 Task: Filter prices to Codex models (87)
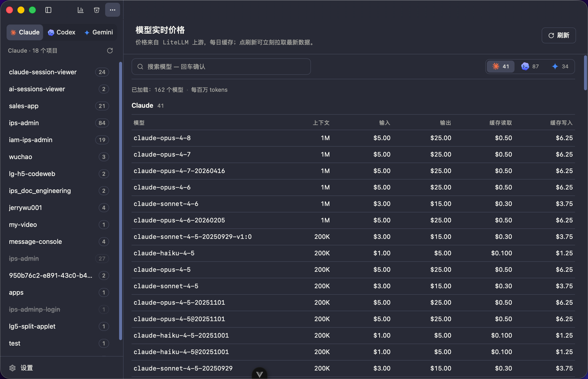530,67
